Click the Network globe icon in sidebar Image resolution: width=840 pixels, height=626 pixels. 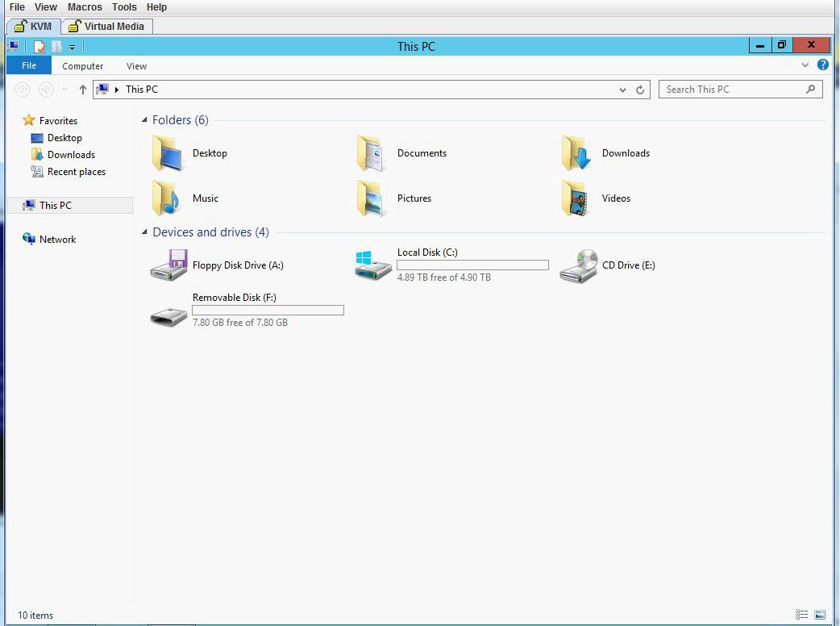[x=29, y=239]
